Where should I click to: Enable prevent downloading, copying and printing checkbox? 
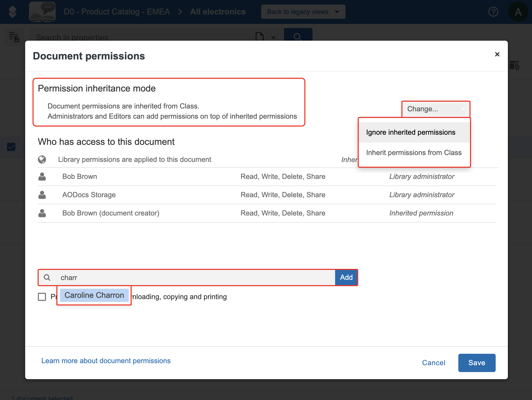click(x=42, y=297)
